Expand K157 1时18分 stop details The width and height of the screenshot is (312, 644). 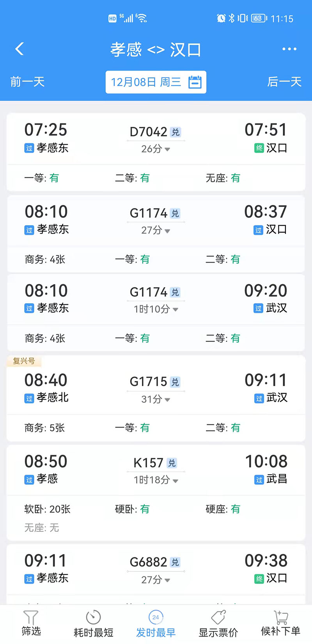[175, 481]
